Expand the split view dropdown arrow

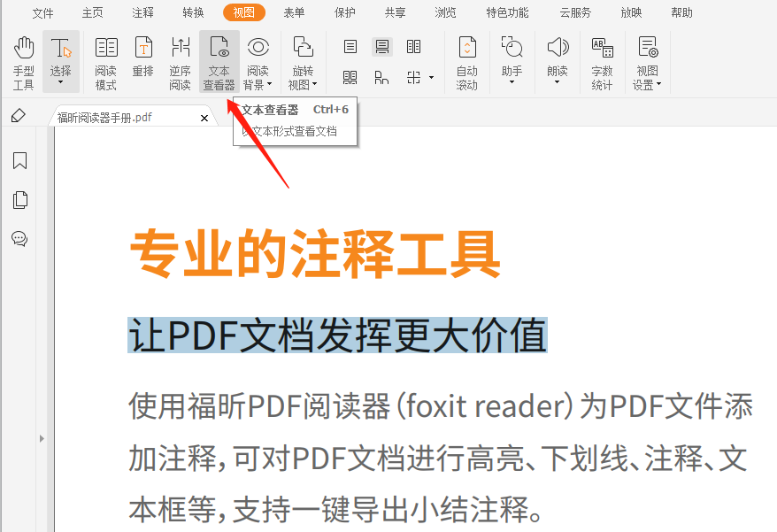click(x=431, y=77)
